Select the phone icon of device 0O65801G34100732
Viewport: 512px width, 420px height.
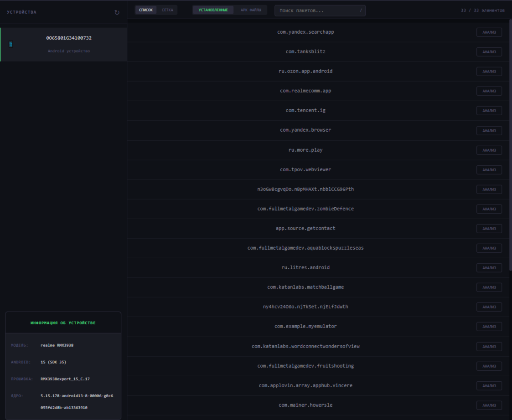pos(11,44)
